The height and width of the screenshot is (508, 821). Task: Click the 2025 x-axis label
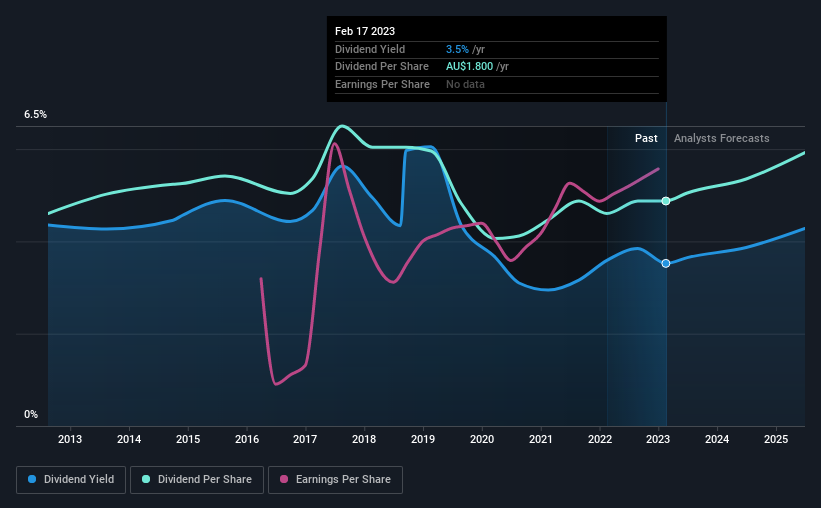[776, 439]
